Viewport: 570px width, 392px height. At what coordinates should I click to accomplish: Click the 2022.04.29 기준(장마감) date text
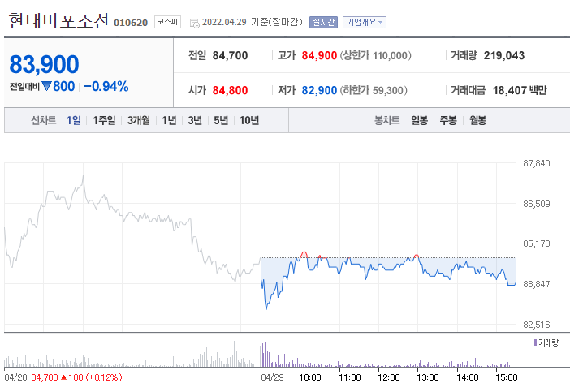tap(253, 22)
